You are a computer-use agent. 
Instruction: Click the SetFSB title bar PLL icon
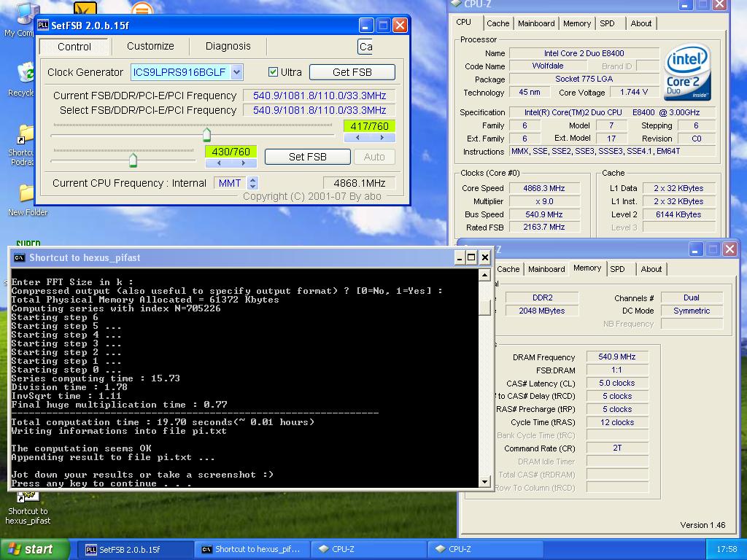pyautogui.click(x=43, y=26)
